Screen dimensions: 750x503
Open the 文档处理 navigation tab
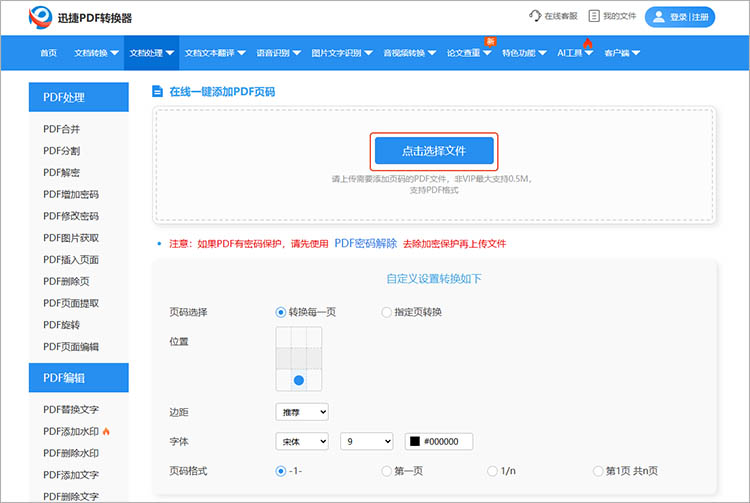152,53
